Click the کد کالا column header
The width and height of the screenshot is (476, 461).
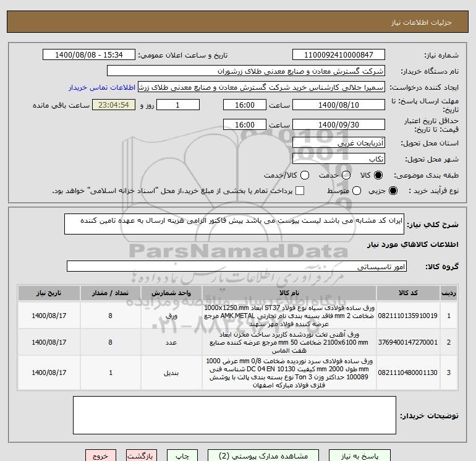[408, 293]
